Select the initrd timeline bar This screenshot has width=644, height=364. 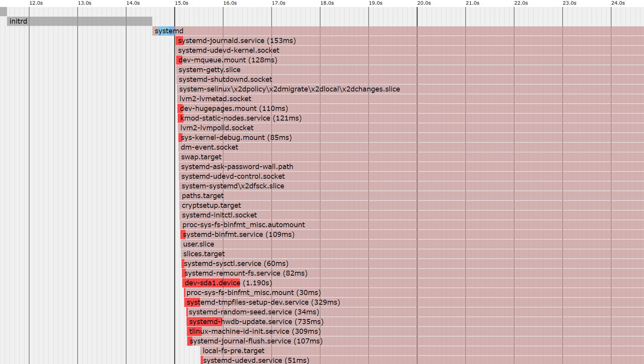78,21
